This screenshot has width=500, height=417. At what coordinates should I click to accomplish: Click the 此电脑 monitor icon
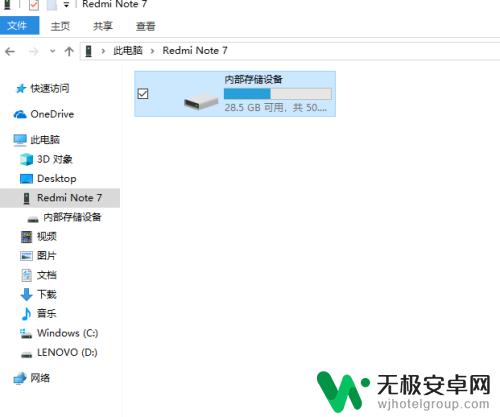20,140
